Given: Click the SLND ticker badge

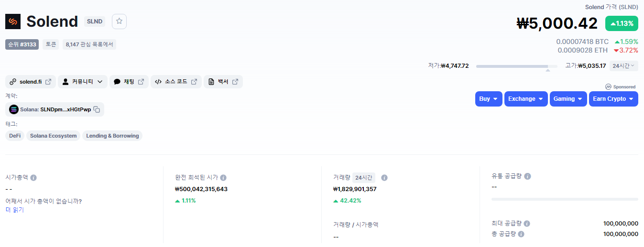Looking at the screenshot, I should [x=95, y=21].
